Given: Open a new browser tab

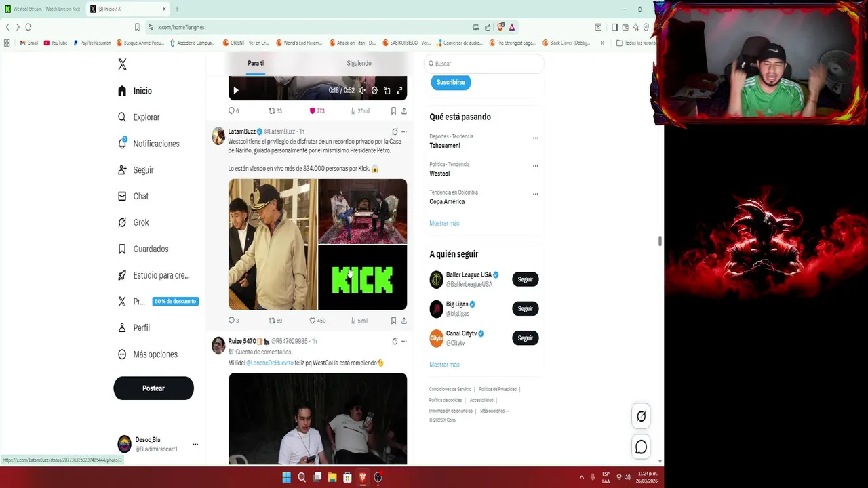Looking at the screenshot, I should [177, 9].
